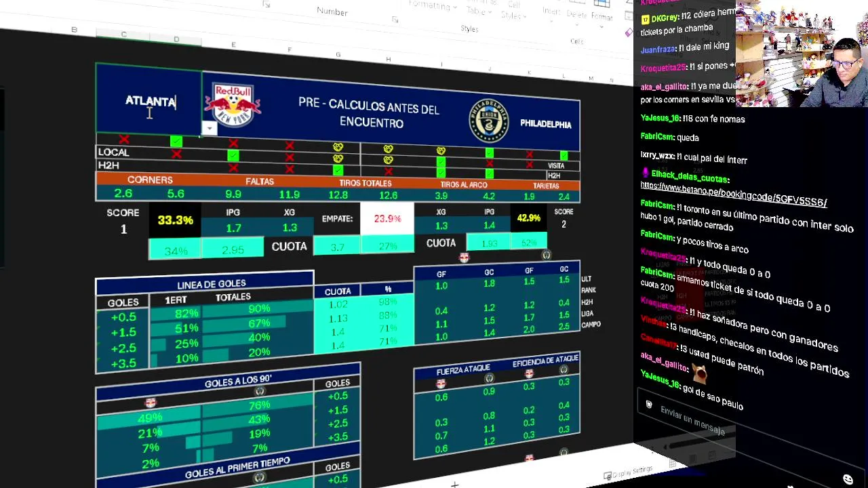Click the streamer webcam thumbnail
Viewport: 868px width, 488px height.
click(x=802, y=54)
